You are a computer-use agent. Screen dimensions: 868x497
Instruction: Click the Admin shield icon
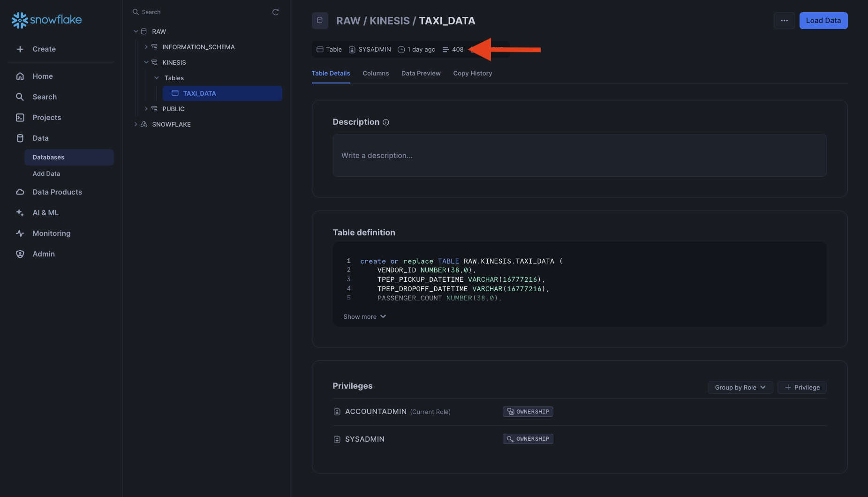[20, 254]
